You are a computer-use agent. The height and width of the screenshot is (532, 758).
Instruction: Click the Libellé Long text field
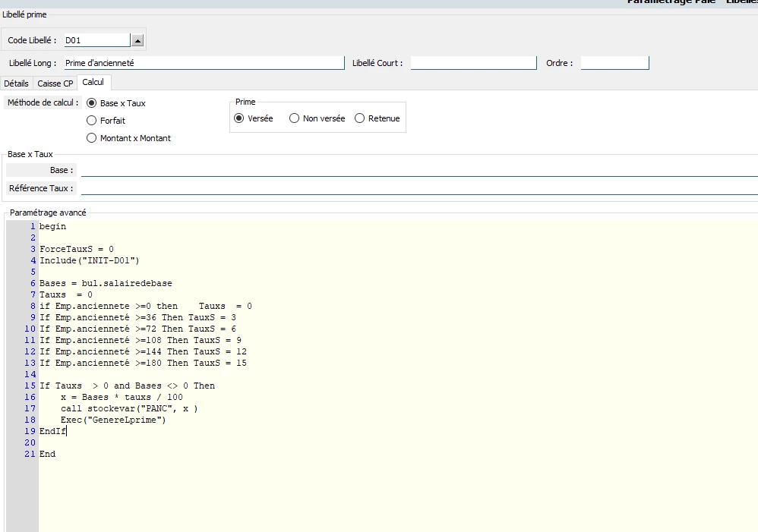(x=203, y=63)
